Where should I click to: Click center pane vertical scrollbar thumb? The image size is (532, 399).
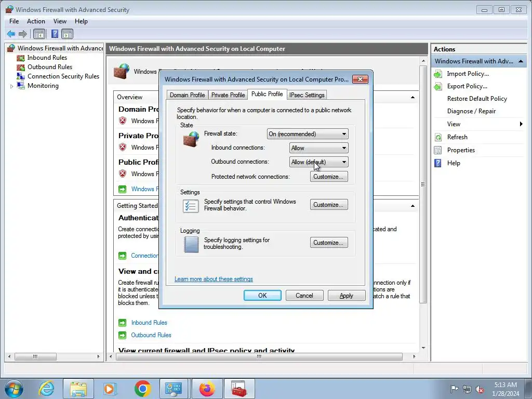[423, 184]
